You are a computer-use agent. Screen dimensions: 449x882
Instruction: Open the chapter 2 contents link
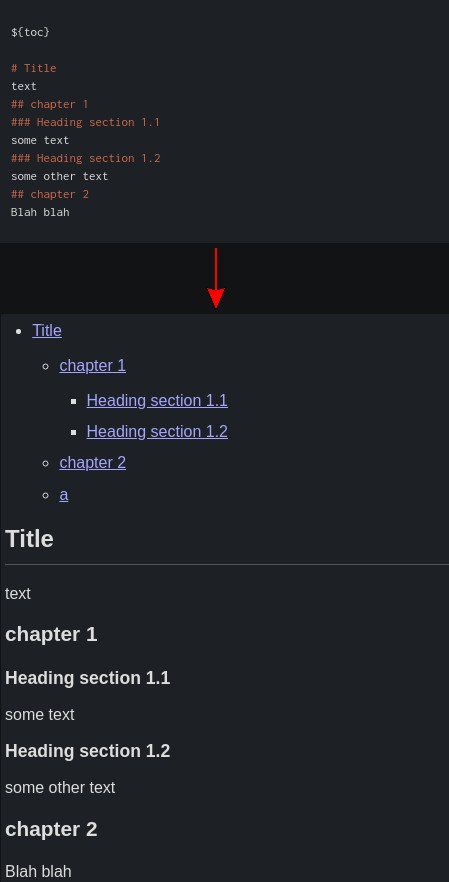pyautogui.click(x=92, y=462)
